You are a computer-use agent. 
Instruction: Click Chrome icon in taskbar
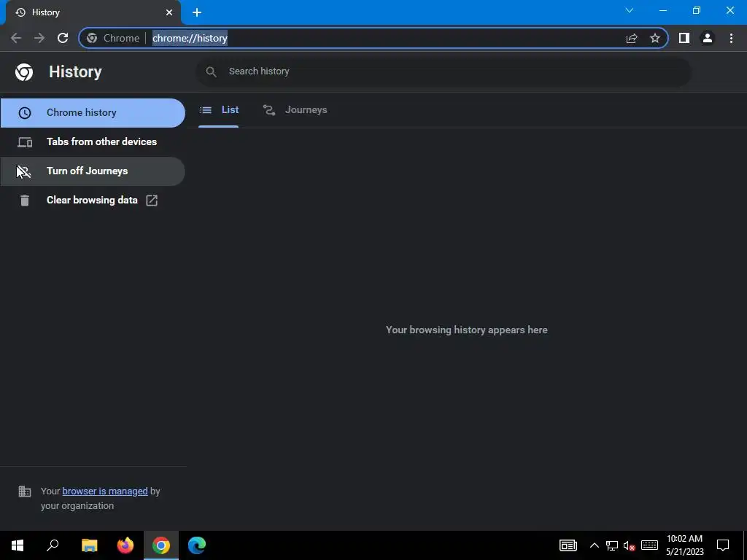(x=161, y=545)
